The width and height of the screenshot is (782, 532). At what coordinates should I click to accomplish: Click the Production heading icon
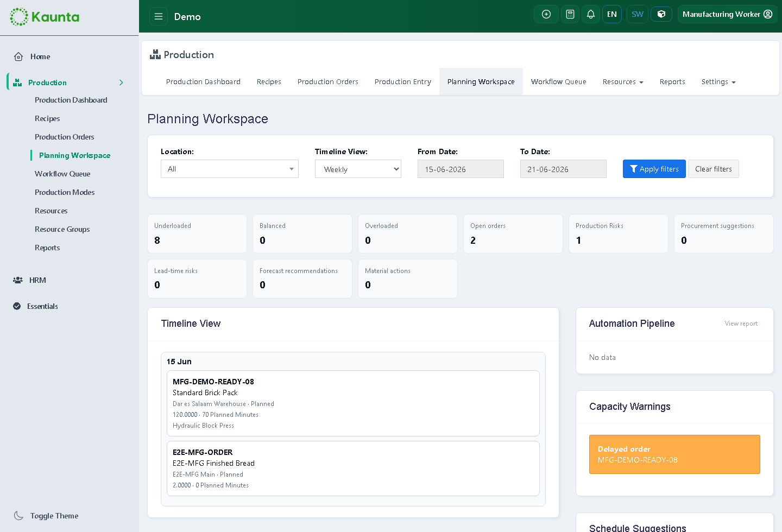tap(155, 54)
